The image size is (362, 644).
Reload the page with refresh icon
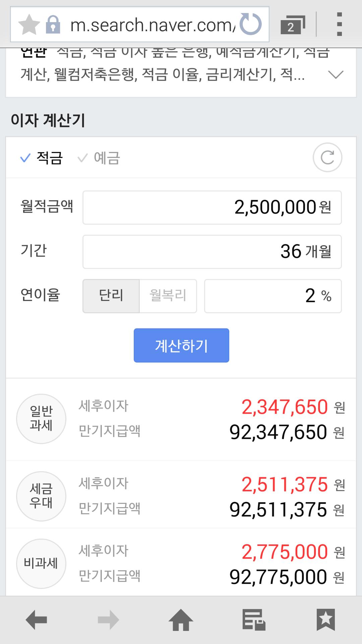coord(251,24)
